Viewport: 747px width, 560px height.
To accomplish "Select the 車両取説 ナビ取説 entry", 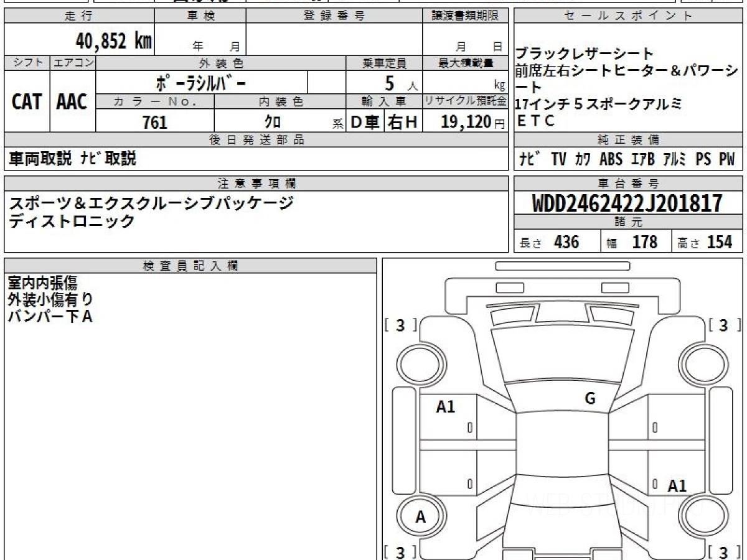I will [x=73, y=159].
